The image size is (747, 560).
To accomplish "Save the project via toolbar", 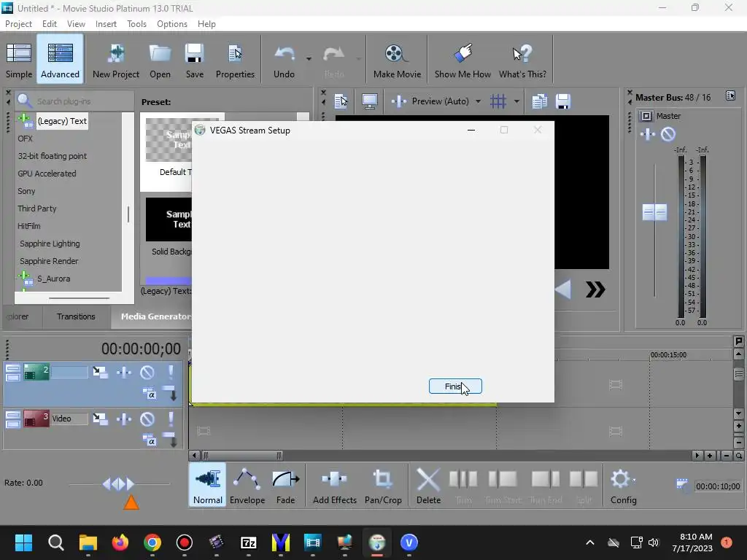I will pos(194,59).
